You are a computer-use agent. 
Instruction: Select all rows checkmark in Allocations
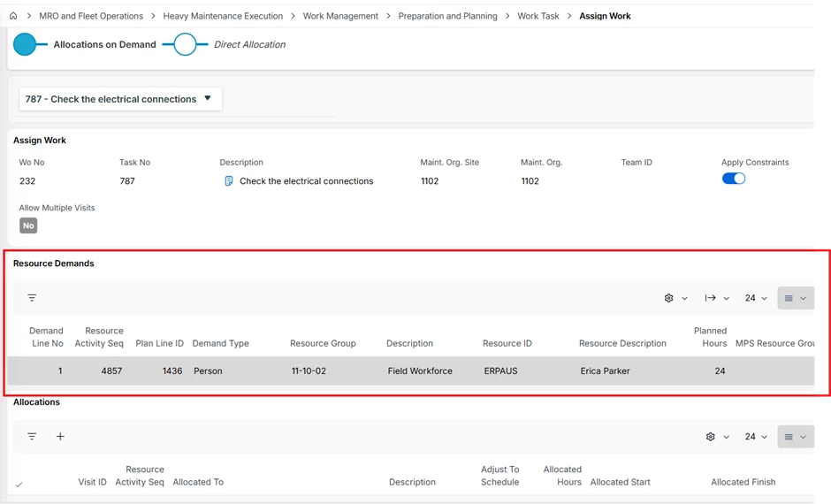[19, 484]
